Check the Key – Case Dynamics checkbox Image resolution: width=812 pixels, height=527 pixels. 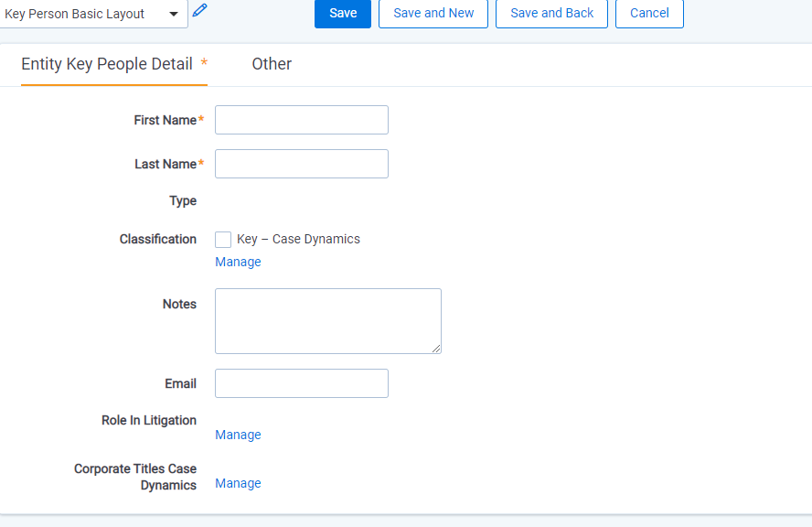click(x=223, y=240)
